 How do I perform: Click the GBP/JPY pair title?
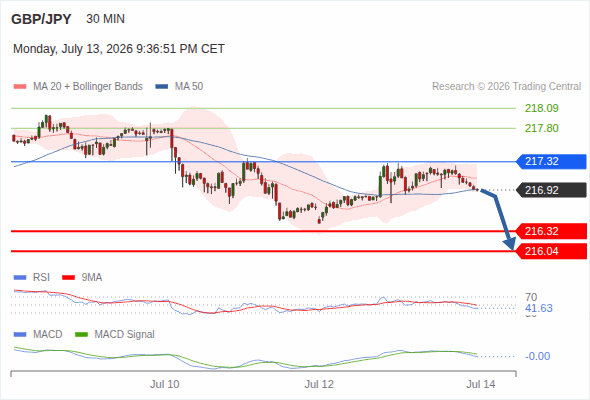pyautogui.click(x=41, y=19)
